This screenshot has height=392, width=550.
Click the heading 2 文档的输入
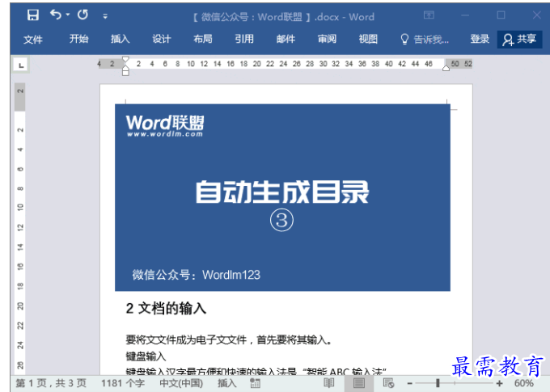(166, 309)
